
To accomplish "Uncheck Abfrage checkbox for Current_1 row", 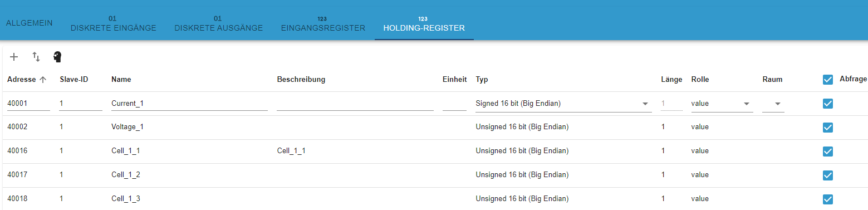I will coord(828,104).
